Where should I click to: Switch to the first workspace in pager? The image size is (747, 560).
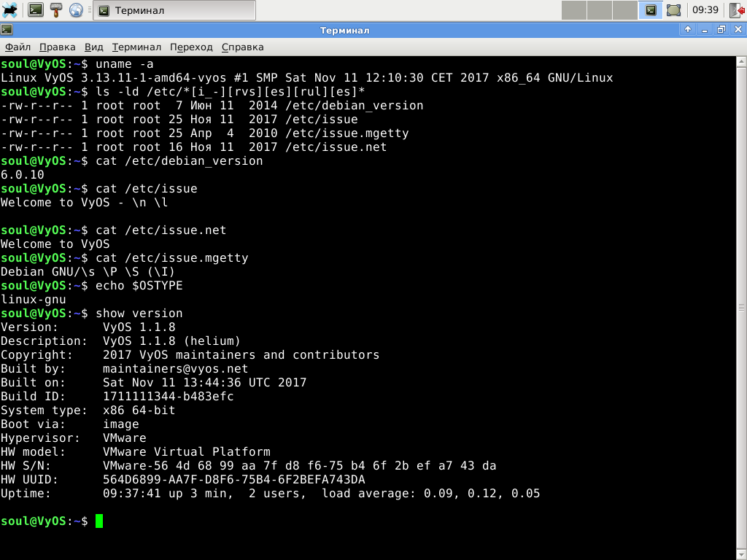pos(573,10)
